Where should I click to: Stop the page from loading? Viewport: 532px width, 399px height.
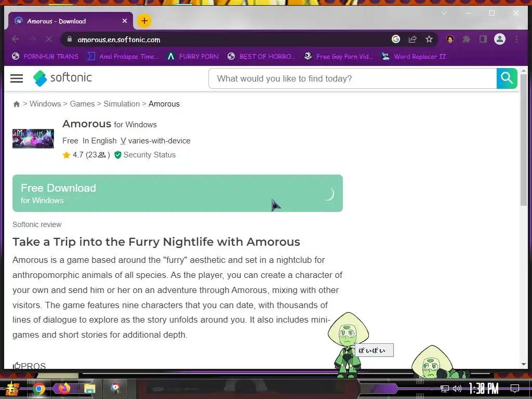click(x=49, y=39)
